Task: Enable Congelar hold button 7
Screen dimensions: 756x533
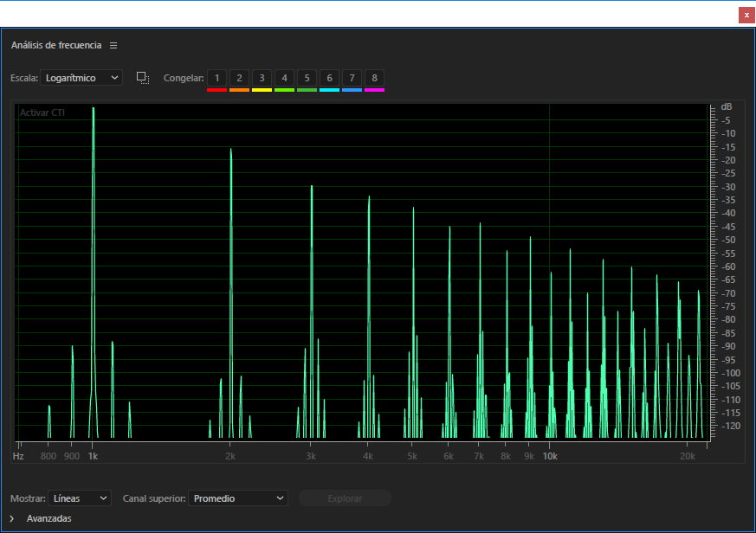Action: click(352, 78)
